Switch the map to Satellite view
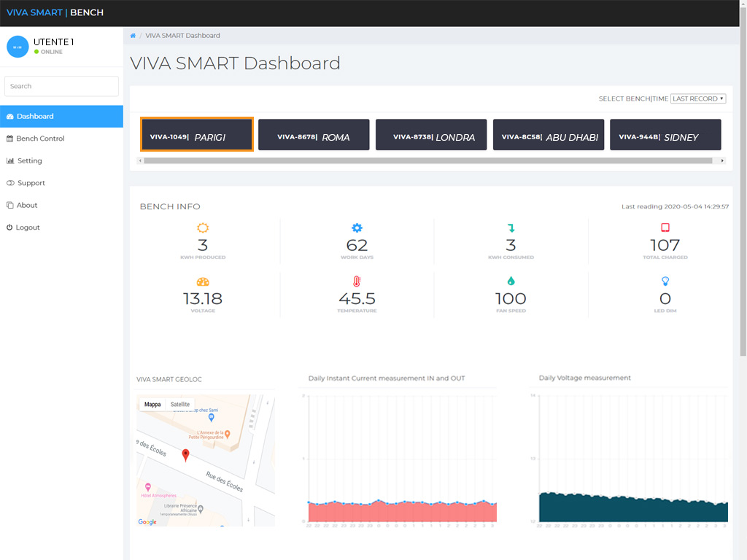Image resolution: width=747 pixels, height=560 pixels. click(x=180, y=404)
